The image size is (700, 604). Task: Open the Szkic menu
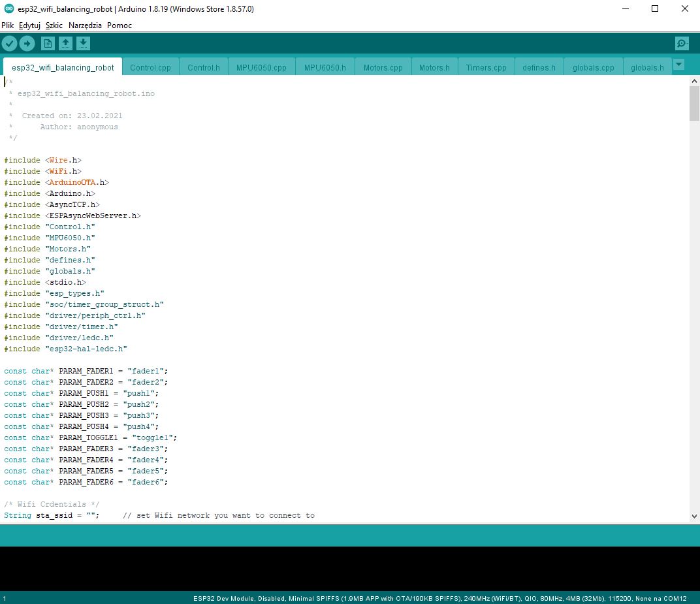pyautogui.click(x=54, y=25)
